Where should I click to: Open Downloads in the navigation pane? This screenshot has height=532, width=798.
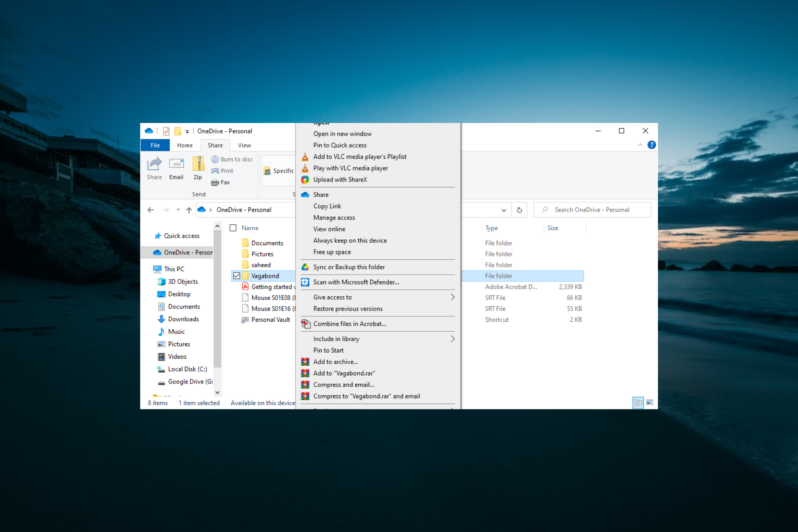(x=178, y=319)
